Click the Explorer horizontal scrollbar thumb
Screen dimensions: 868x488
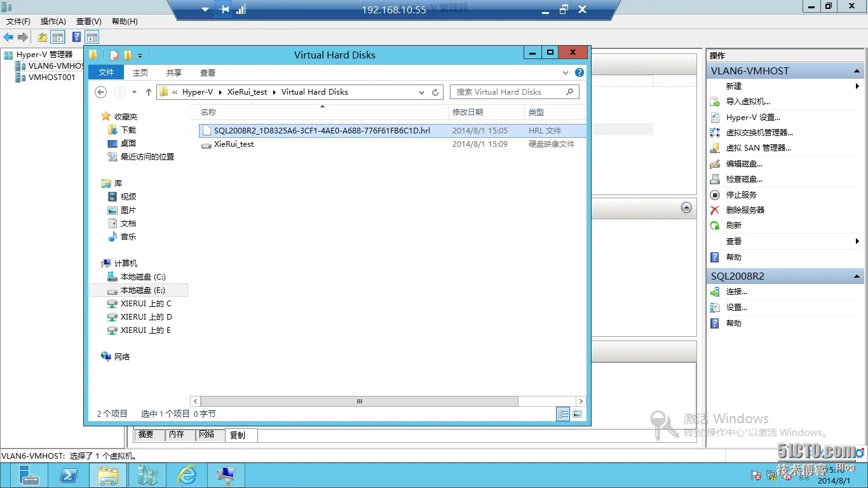coord(359,402)
